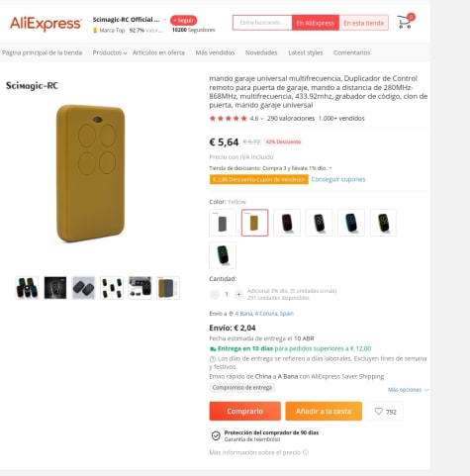470x476 pixels.
Task: Click the AliExpress logo
Action: (46, 24)
